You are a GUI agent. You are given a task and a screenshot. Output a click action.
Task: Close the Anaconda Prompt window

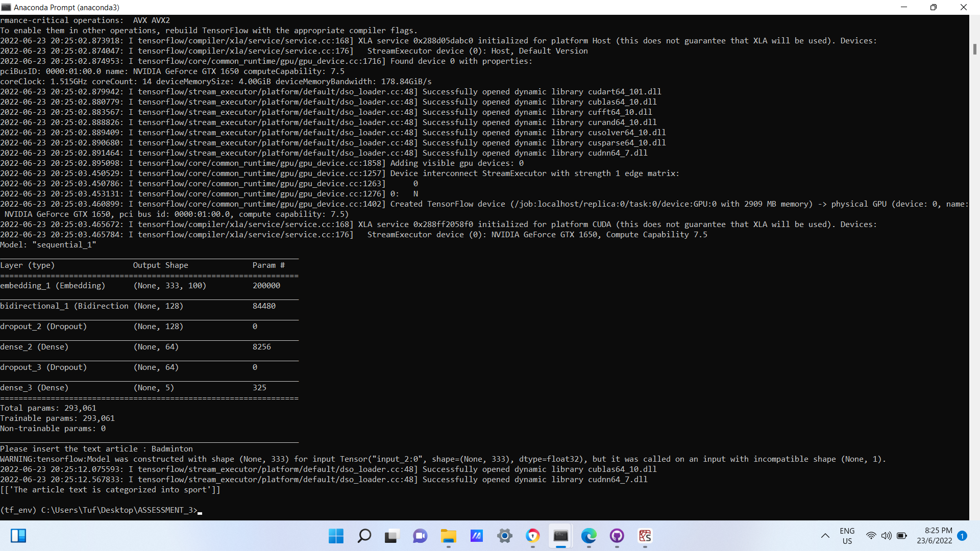963,7
